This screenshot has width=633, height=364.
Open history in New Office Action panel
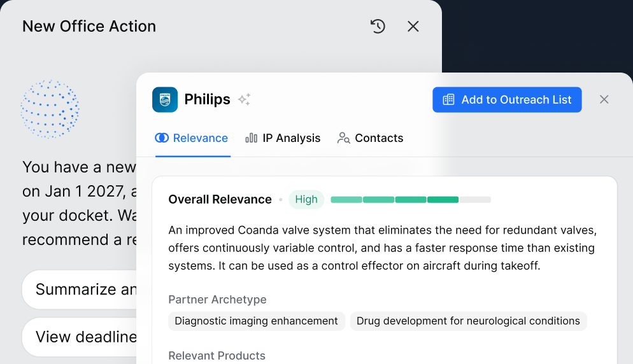point(378,27)
